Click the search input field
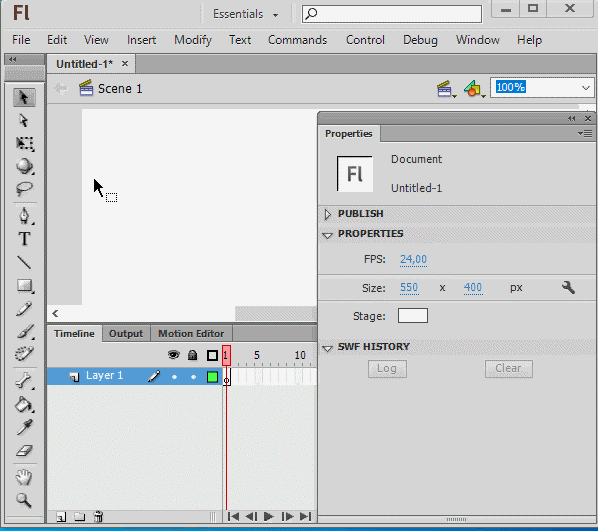 [392, 14]
